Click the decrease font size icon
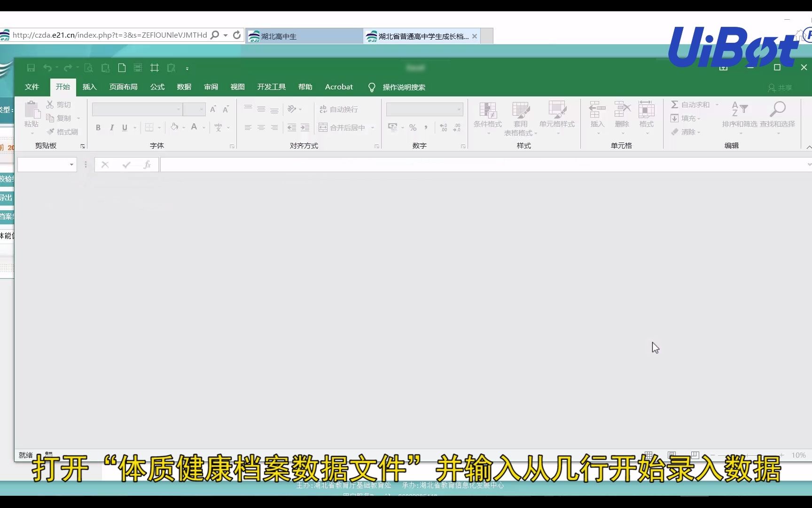The height and width of the screenshot is (508, 812). [x=226, y=109]
